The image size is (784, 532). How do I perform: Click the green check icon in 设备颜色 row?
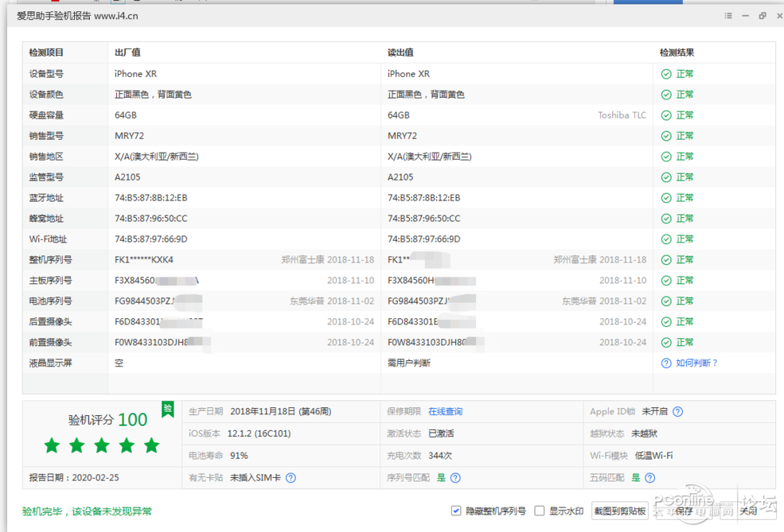click(666, 95)
